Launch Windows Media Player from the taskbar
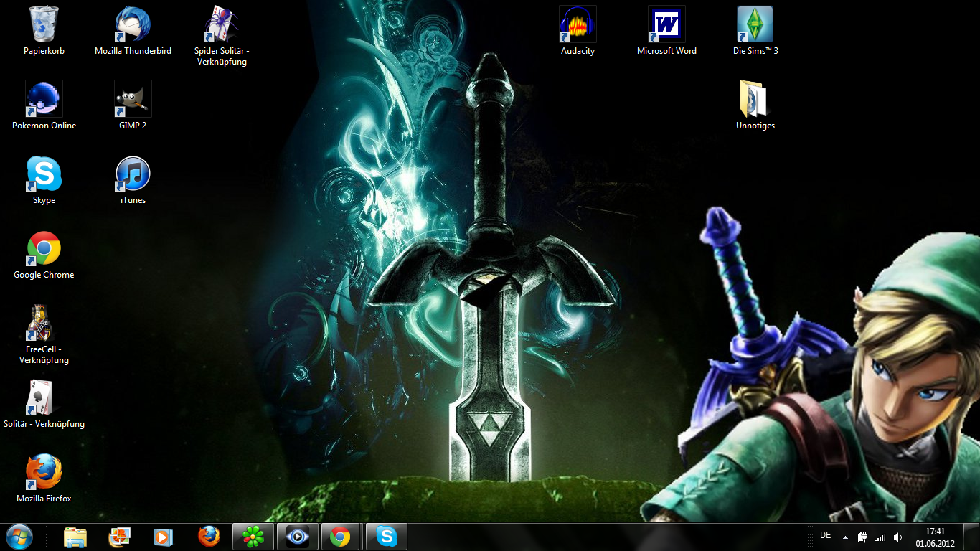The image size is (980, 551). tap(164, 537)
